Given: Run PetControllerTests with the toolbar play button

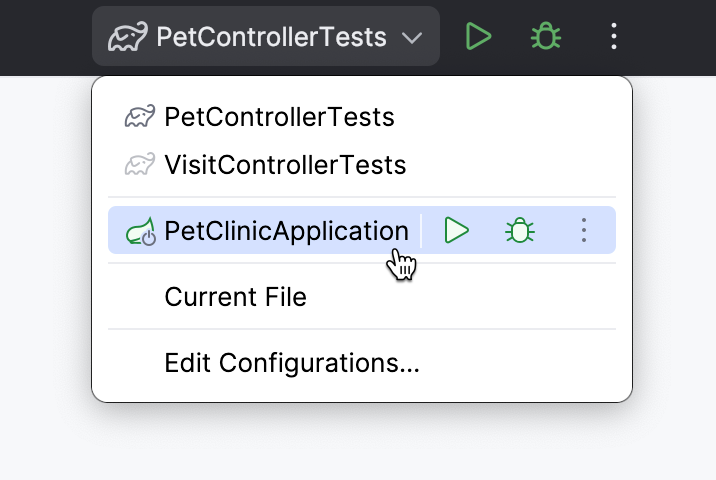Looking at the screenshot, I should (479, 37).
